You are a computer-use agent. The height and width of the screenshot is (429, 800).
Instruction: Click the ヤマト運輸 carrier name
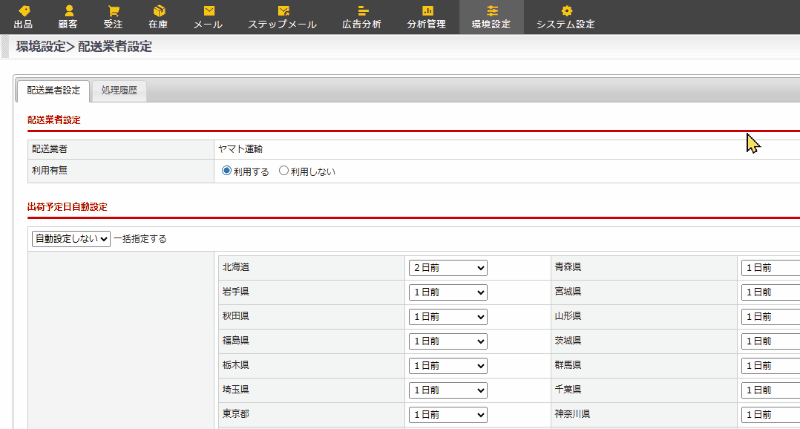click(x=240, y=149)
